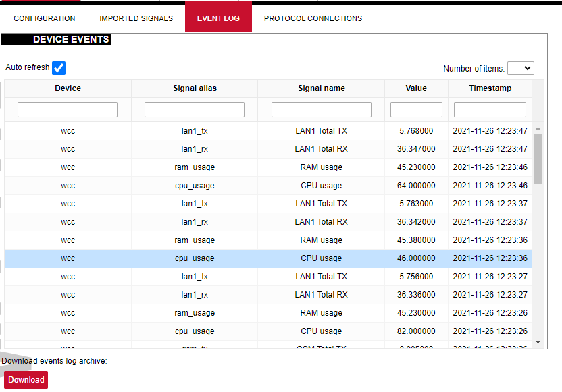Toggle the Auto refresh checkbox
The height and width of the screenshot is (392, 562).
pyautogui.click(x=59, y=68)
